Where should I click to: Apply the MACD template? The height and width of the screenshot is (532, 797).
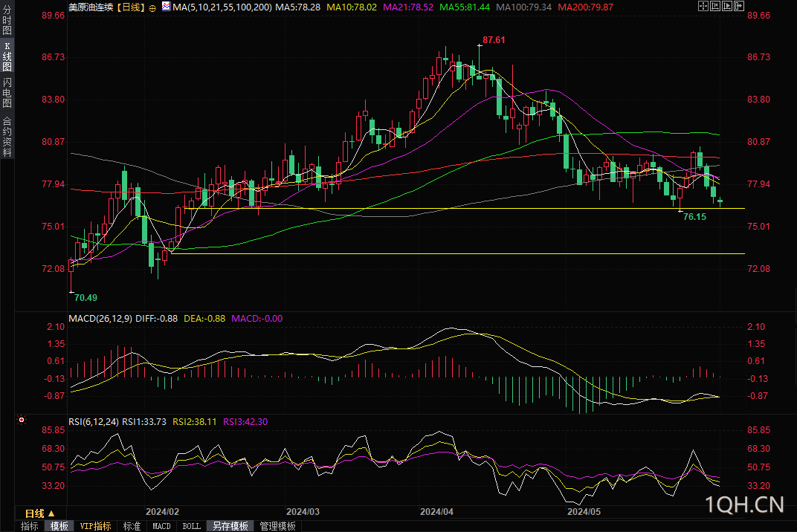(x=161, y=526)
